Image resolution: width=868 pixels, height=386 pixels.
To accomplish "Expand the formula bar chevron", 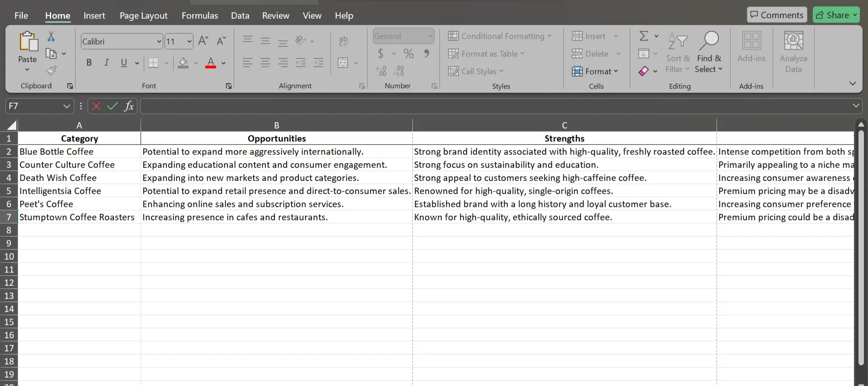I will click(x=856, y=105).
